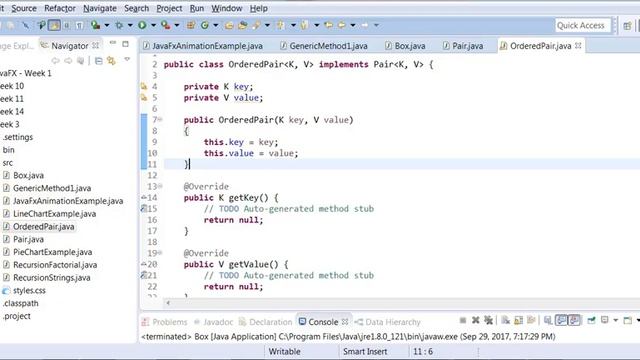This screenshot has height=360, width=640.
Task: Open the Window menu
Action: pos(227,8)
